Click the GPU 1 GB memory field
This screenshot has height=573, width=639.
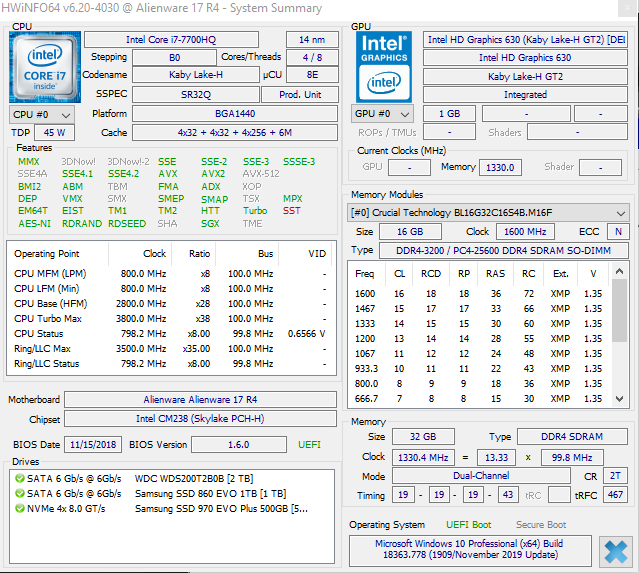449,114
